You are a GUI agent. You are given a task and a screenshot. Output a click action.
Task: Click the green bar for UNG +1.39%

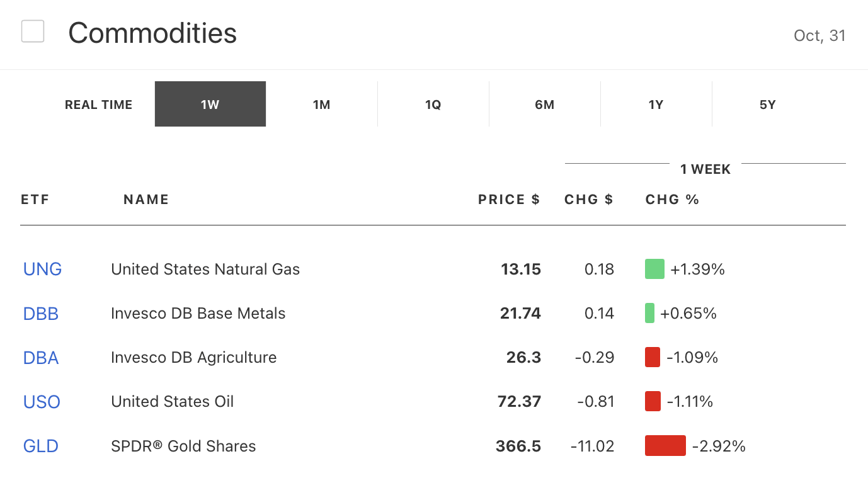click(x=654, y=270)
